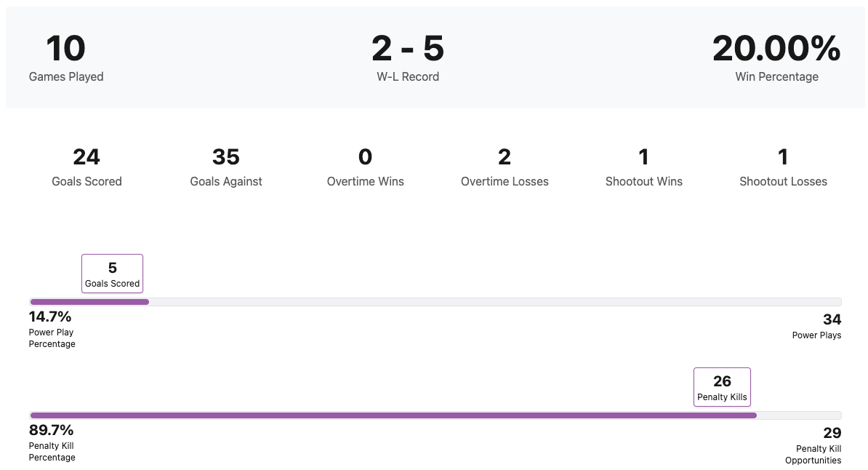Click the large 2 - 5 record figure

408,49
